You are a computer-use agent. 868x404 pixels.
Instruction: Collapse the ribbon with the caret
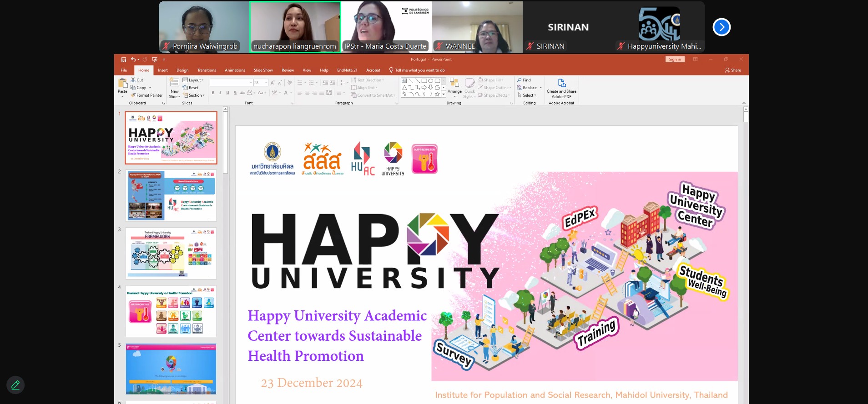(744, 103)
